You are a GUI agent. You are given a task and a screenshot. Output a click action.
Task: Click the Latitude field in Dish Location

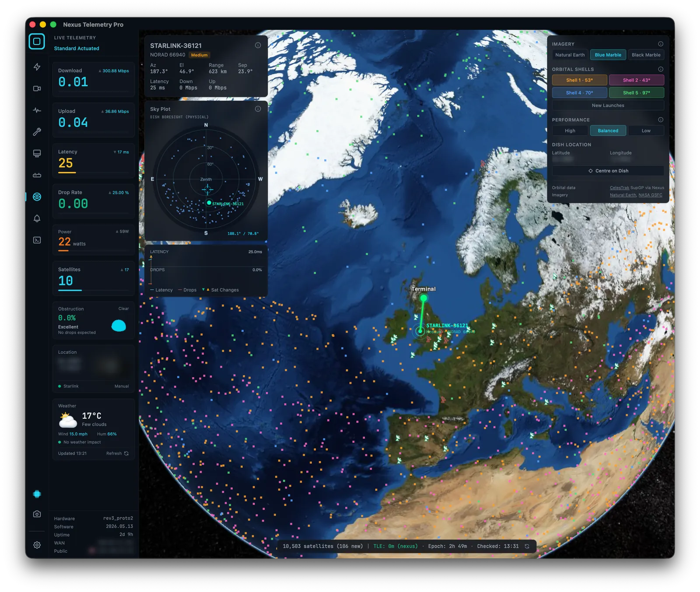[x=563, y=159]
